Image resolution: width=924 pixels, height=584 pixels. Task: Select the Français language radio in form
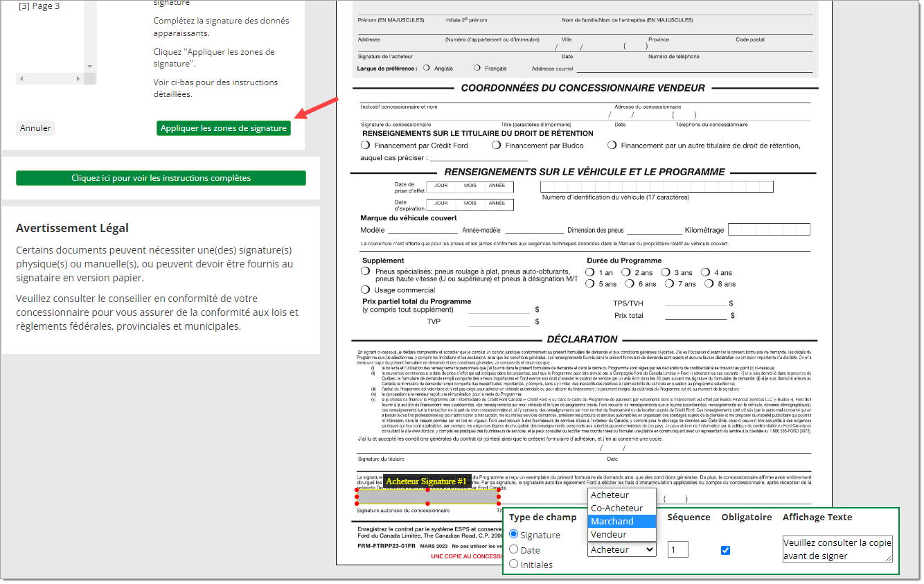click(477, 68)
